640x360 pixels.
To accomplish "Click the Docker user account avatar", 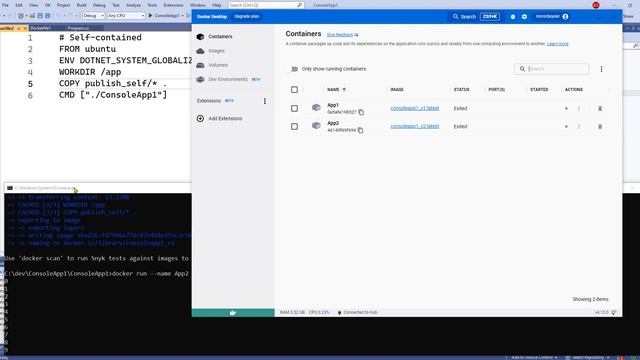I will click(565, 17).
